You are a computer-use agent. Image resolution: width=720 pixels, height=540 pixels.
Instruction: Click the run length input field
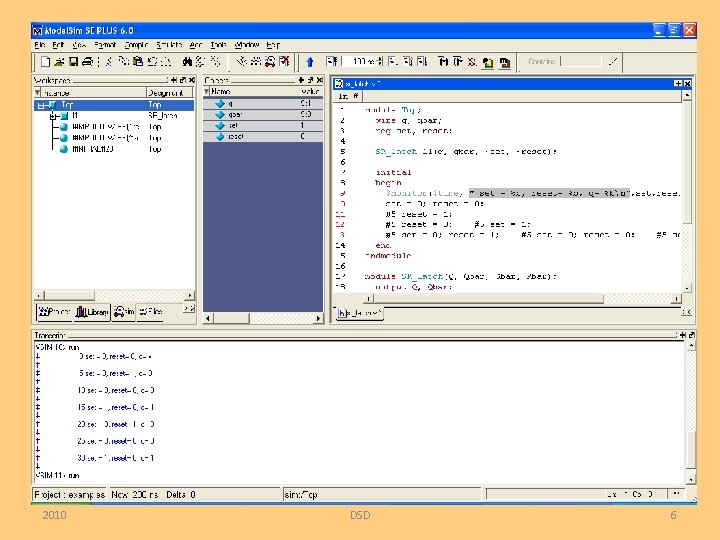360,62
